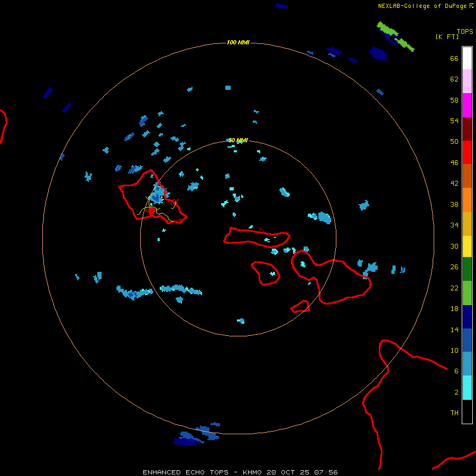Click the medium blue swatch above 10
This screenshot has height=476, width=476.
tap(467, 340)
